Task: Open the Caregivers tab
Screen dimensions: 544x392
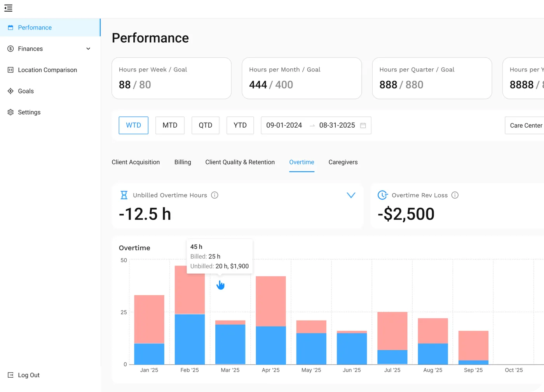Action: (343, 162)
